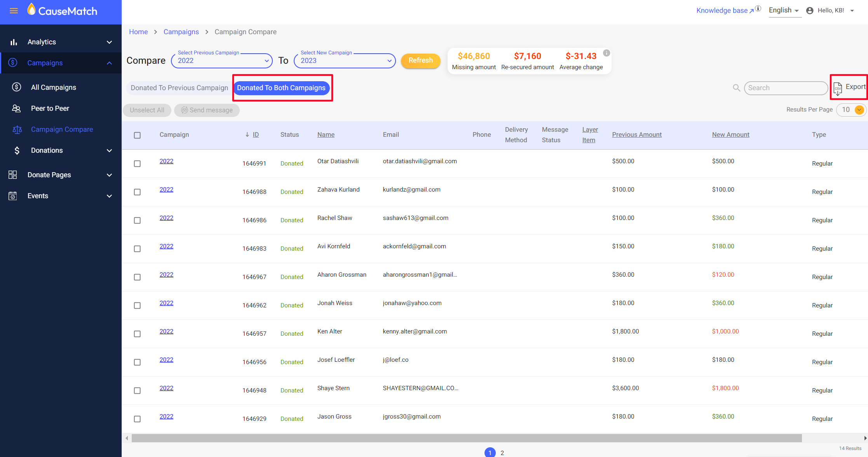The height and width of the screenshot is (457, 868).
Task: Check the box for Otar Datiashvili row
Action: (x=137, y=164)
